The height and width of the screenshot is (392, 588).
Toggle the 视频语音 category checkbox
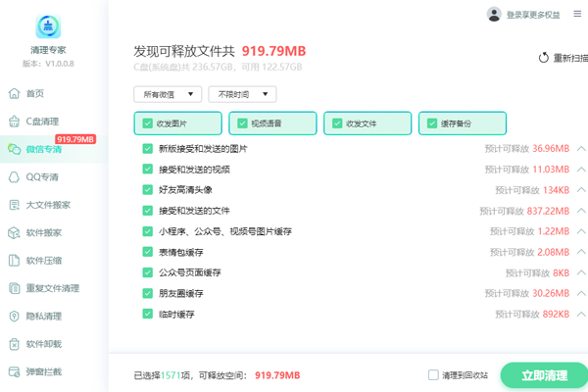[243, 123]
